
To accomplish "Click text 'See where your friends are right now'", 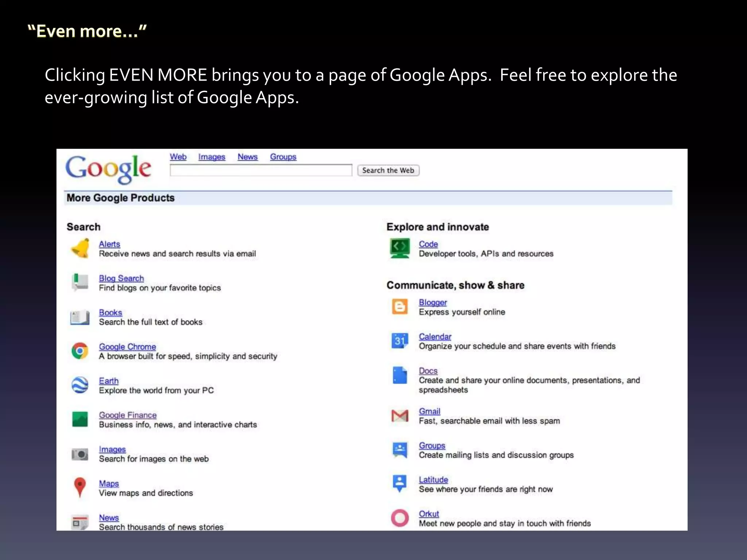I will (x=485, y=489).
